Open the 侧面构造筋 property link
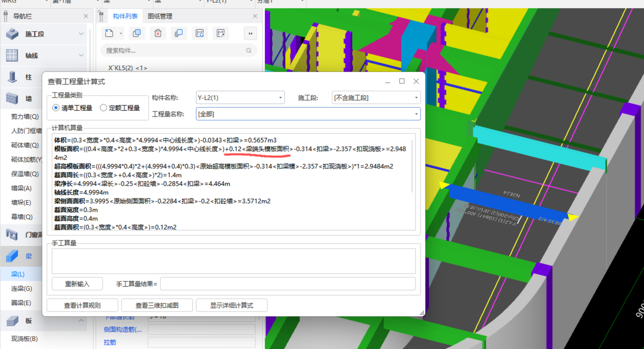This screenshot has width=644, height=349. coord(122,330)
